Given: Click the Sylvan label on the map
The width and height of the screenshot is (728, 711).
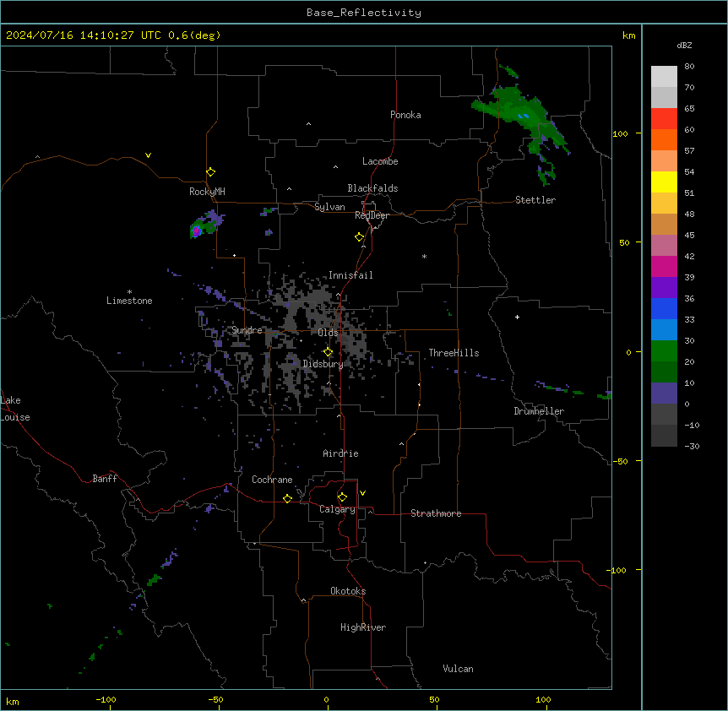Looking at the screenshot, I should point(329,207).
